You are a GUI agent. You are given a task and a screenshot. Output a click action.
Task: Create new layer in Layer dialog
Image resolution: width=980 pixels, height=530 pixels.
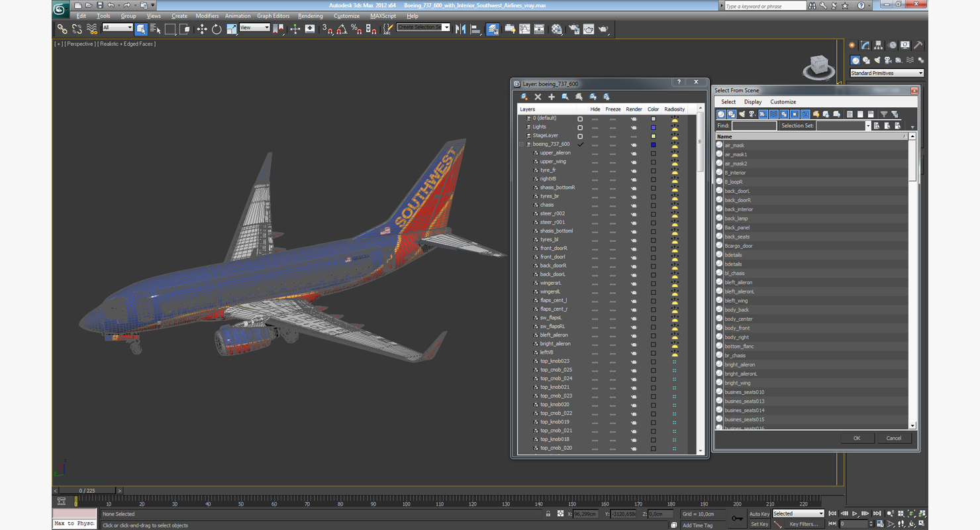[524, 97]
